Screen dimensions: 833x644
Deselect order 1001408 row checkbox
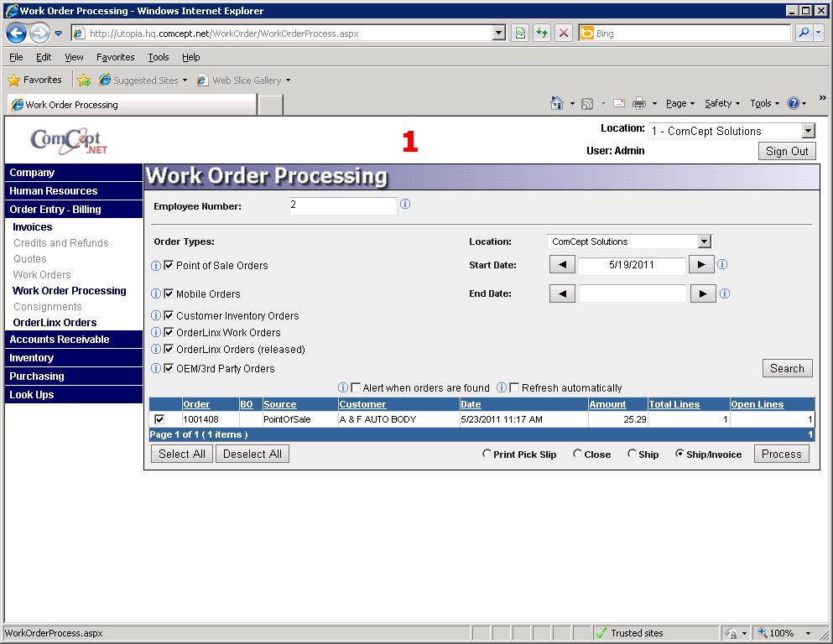click(159, 419)
